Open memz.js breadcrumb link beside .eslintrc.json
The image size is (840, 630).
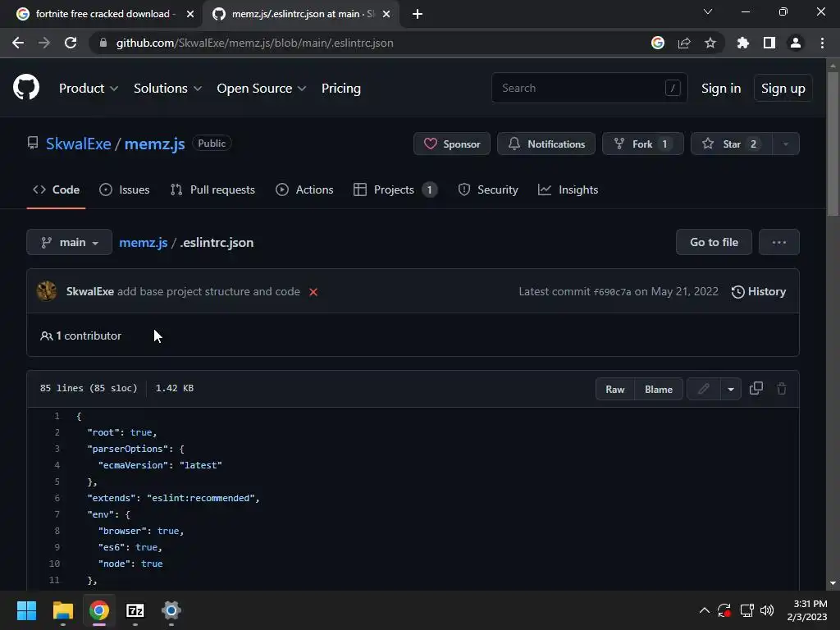point(143,242)
